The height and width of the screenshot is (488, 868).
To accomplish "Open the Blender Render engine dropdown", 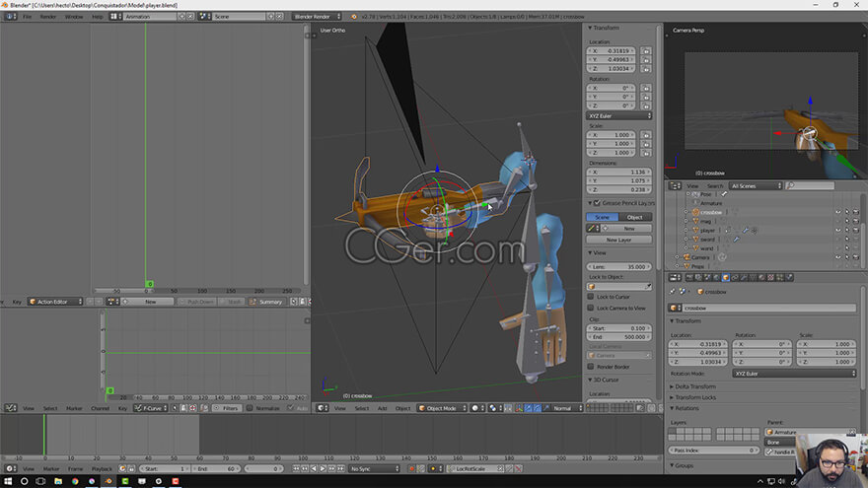I will (318, 17).
